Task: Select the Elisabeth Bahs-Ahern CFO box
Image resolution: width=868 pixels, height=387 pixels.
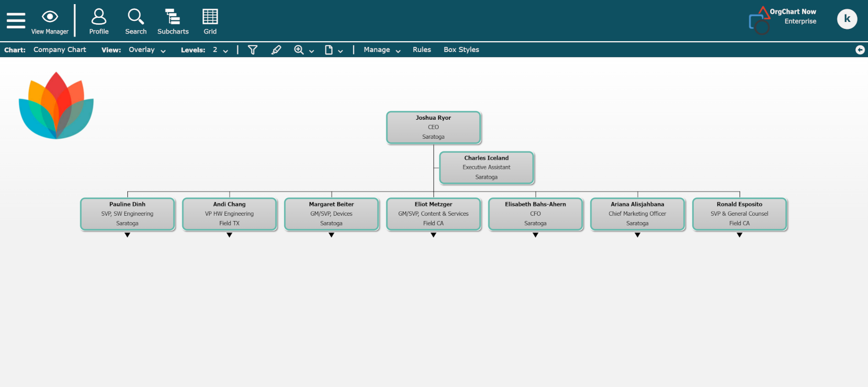Action: click(x=535, y=214)
